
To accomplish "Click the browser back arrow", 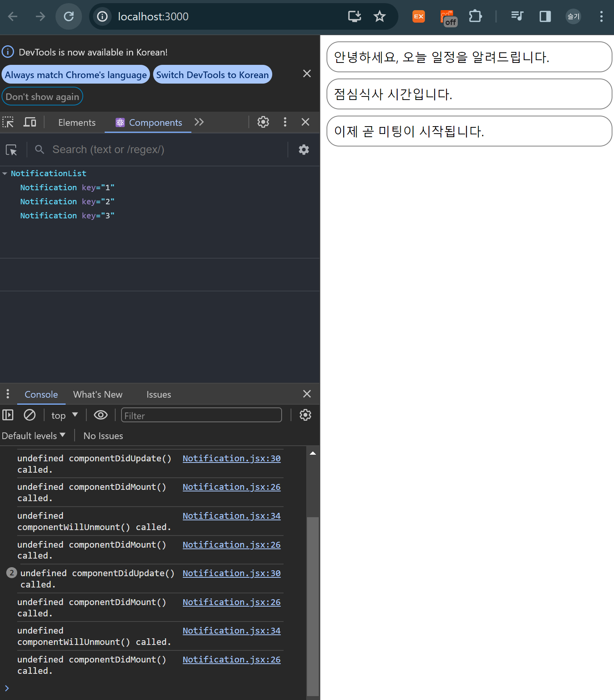I will click(x=13, y=16).
